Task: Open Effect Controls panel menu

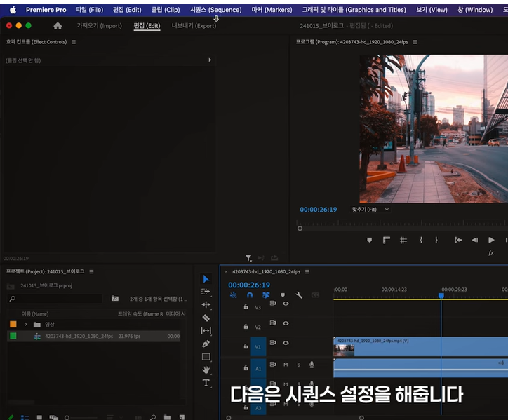Action: pos(74,42)
